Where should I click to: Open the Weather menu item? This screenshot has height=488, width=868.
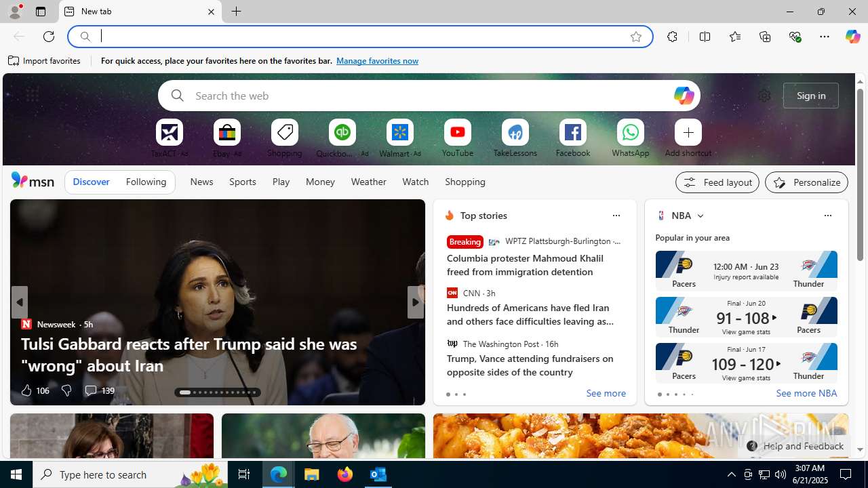click(x=368, y=182)
